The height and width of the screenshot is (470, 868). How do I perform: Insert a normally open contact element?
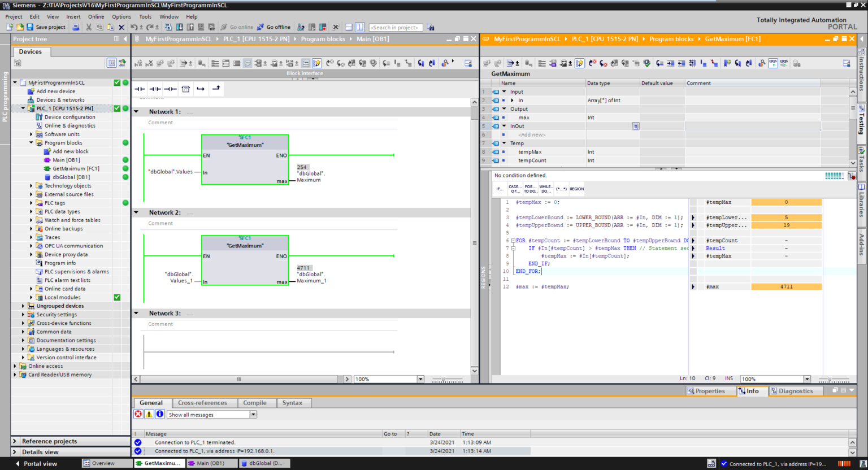pos(139,89)
